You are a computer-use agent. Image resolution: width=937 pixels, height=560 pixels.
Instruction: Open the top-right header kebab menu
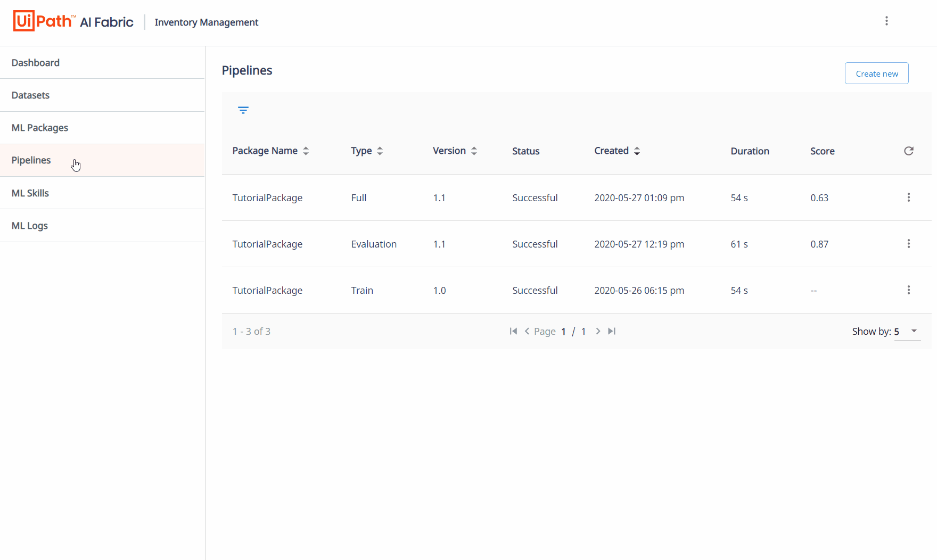(x=886, y=21)
